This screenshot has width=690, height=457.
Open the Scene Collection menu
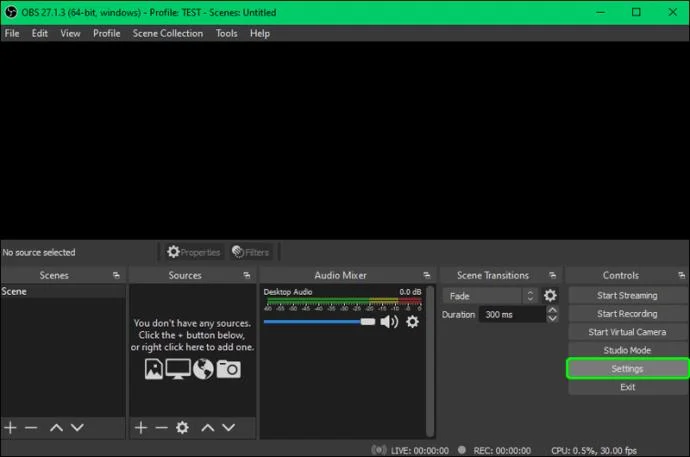(168, 33)
